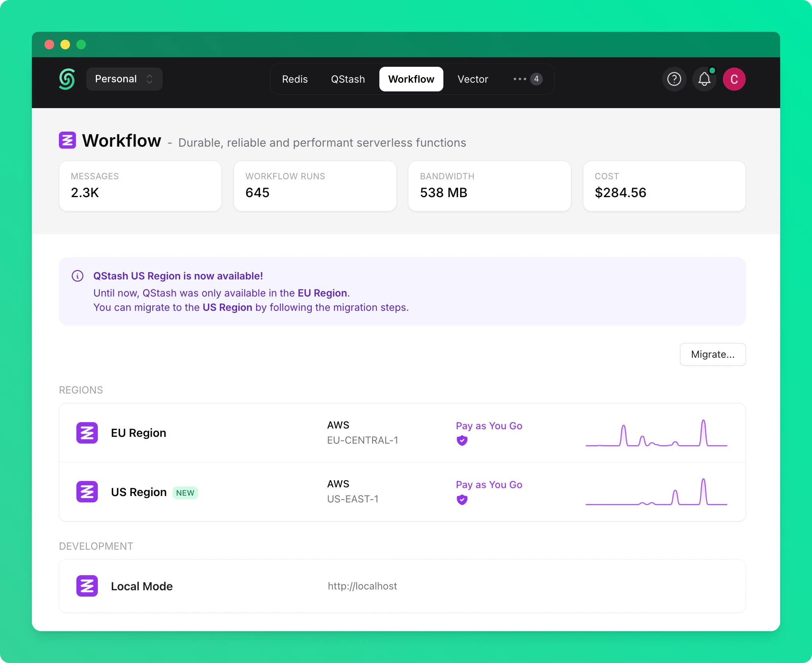Click the EU Region Pay as You Go link

pyautogui.click(x=489, y=426)
